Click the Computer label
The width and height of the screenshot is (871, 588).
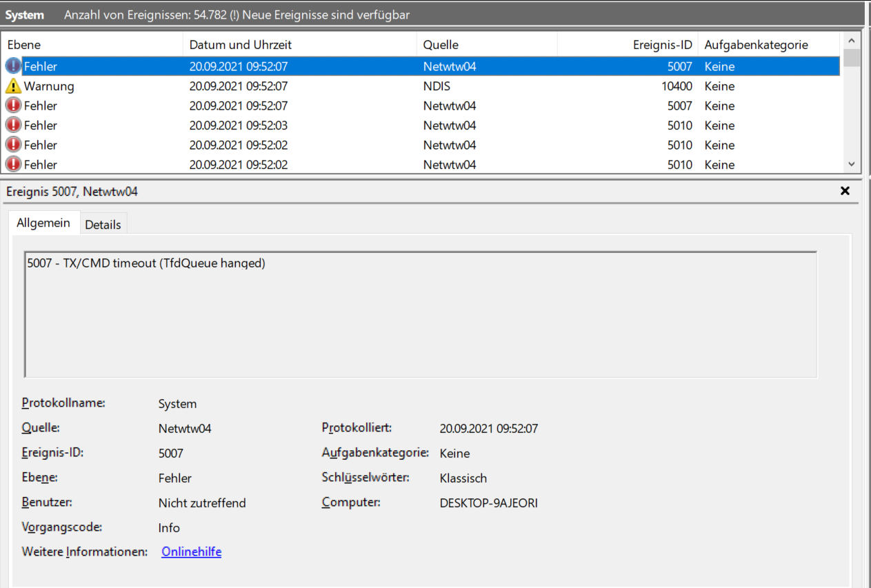coord(351,503)
